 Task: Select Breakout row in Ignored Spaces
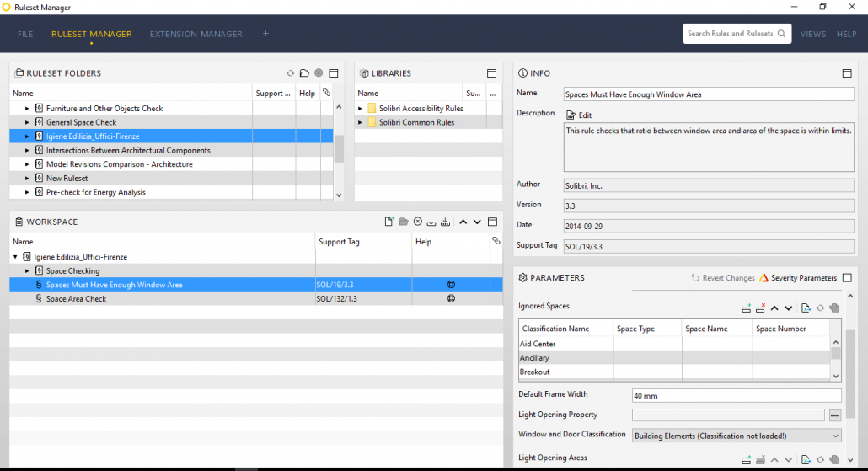675,372
